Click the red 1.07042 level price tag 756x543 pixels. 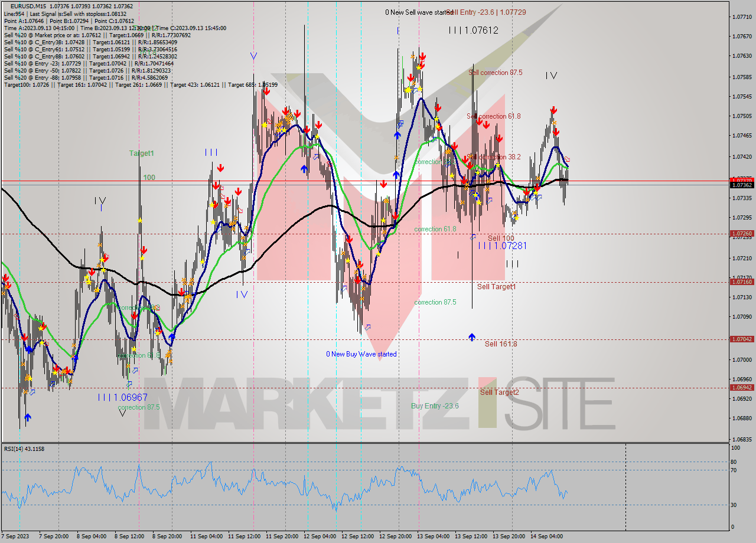click(x=742, y=339)
